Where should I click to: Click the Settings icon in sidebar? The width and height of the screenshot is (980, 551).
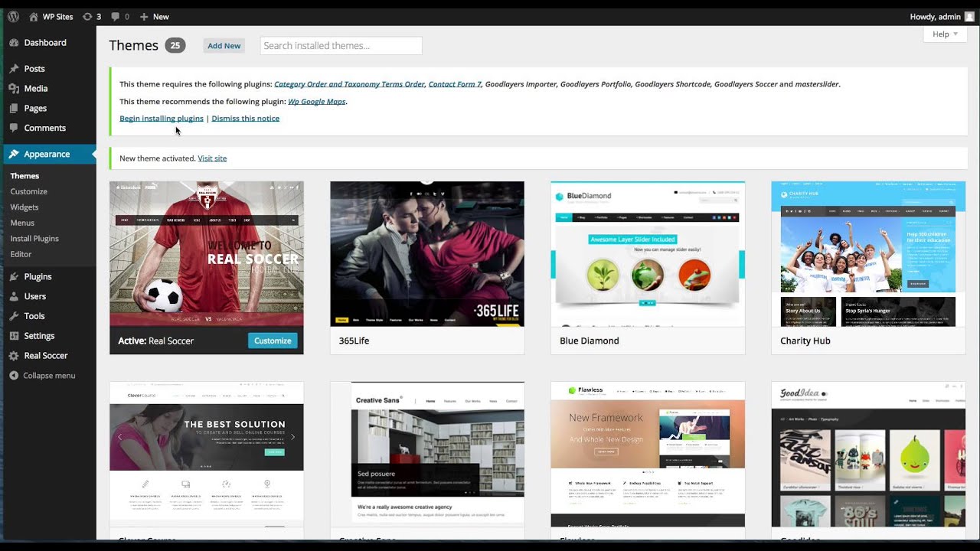14,336
